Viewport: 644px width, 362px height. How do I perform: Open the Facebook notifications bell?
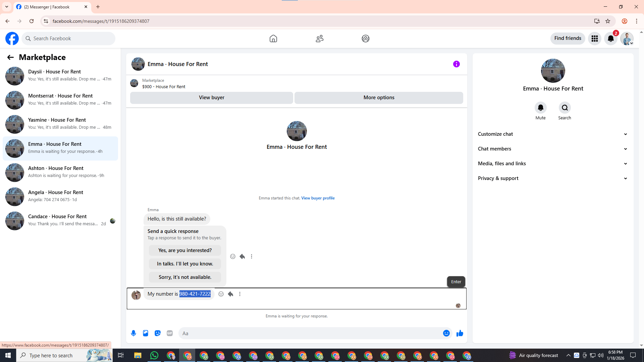[610, 39]
